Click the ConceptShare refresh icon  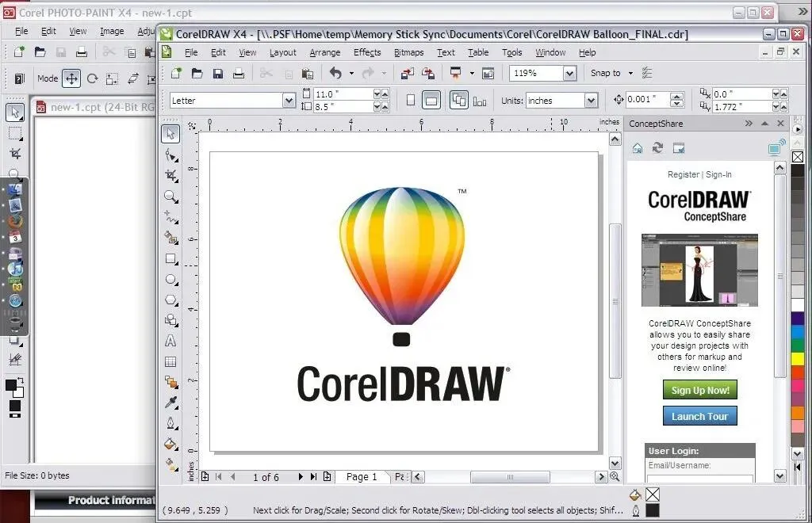[657, 148]
